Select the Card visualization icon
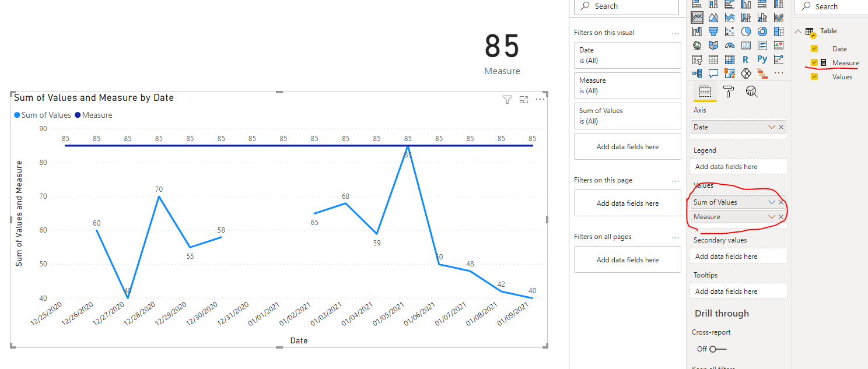Image resolution: width=868 pixels, height=369 pixels. (746, 45)
